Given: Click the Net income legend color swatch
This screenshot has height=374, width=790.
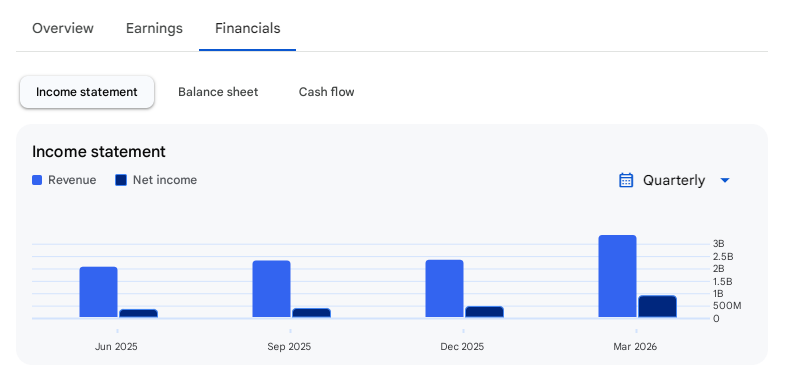Looking at the screenshot, I should 121,180.
